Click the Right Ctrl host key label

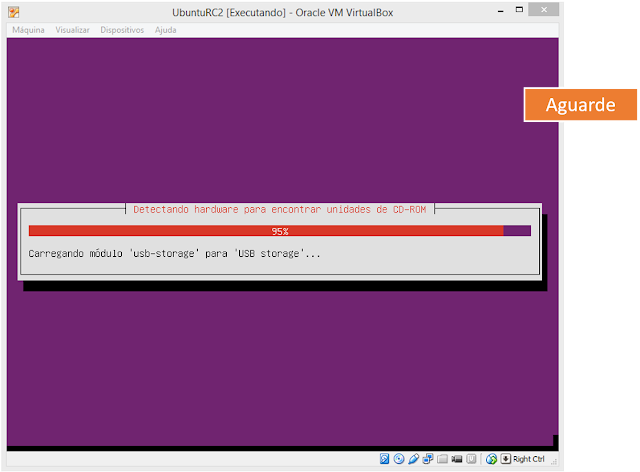click(529, 459)
